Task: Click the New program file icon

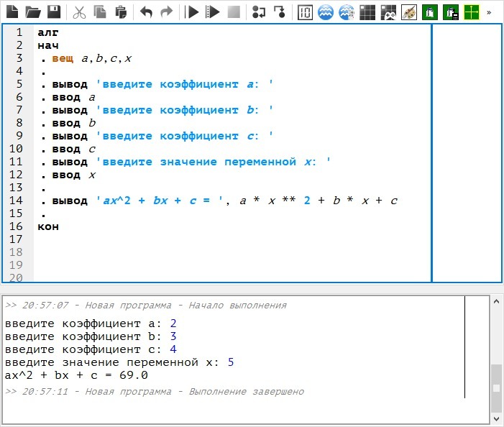Action: pyautogui.click(x=12, y=12)
